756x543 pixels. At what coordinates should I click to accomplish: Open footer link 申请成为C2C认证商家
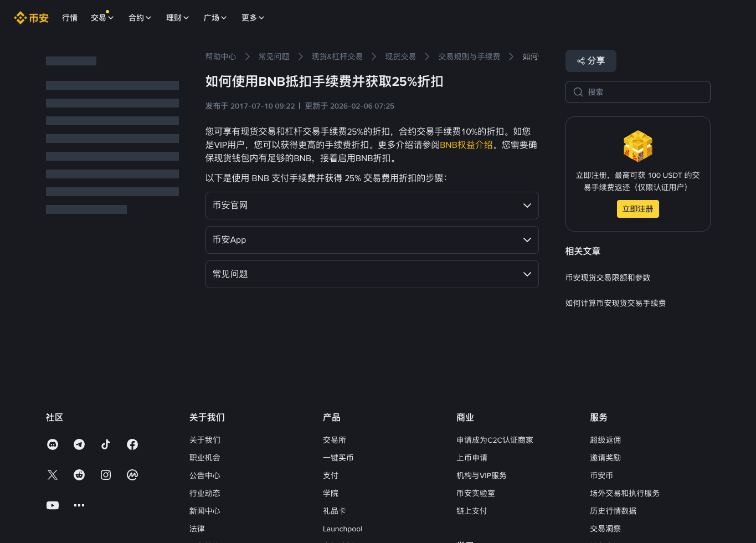pos(495,440)
